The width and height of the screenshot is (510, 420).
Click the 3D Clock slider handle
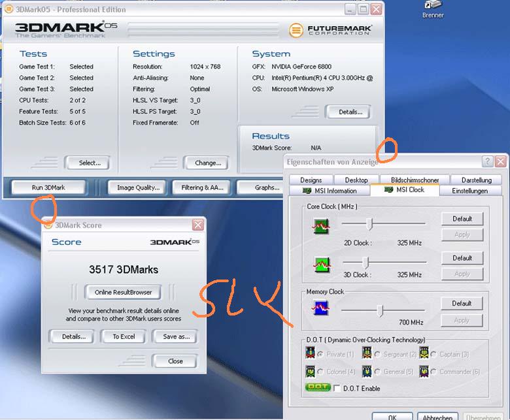(365, 263)
